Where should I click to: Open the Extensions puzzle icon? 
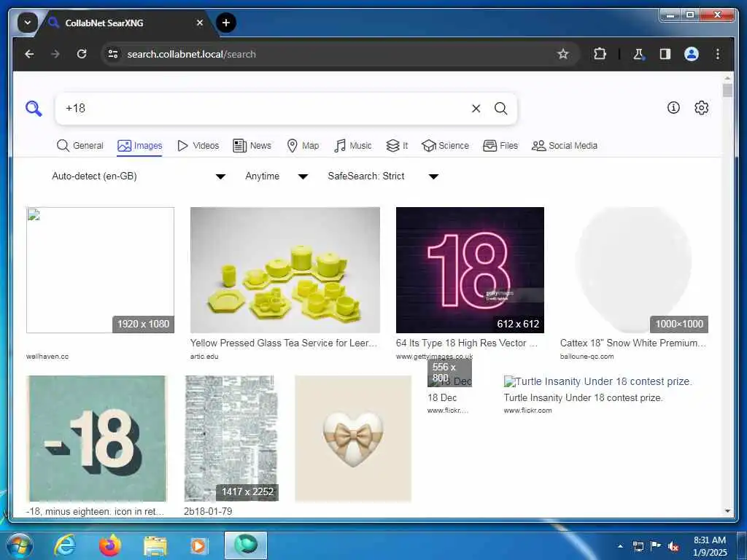600,54
